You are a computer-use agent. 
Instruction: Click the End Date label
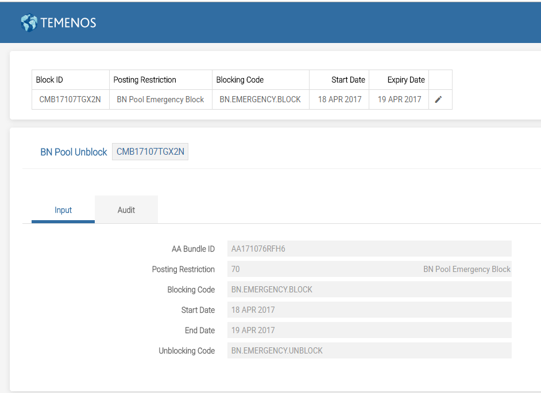click(x=200, y=330)
